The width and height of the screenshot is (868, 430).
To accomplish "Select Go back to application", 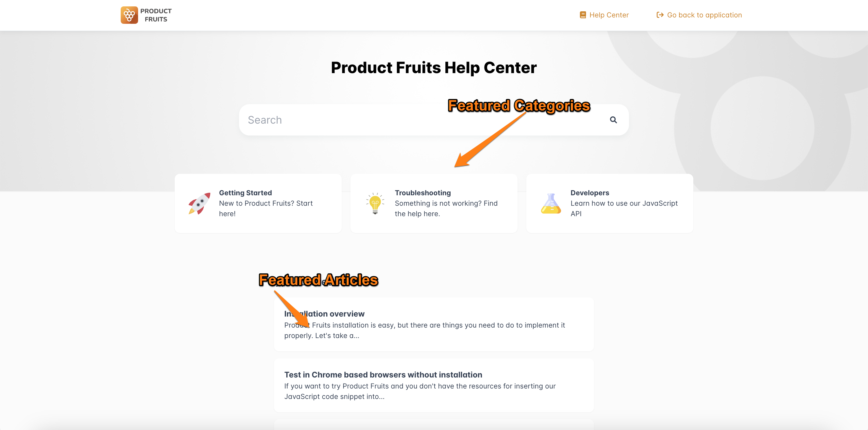I will point(704,15).
